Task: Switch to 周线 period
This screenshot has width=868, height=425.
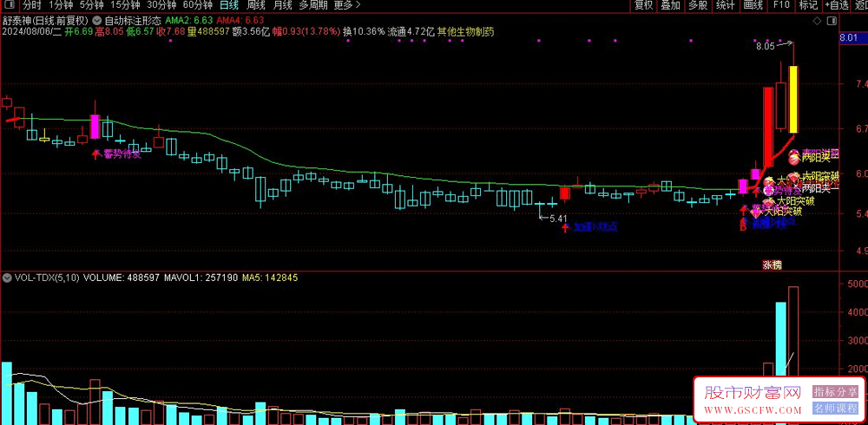Action: [256, 5]
